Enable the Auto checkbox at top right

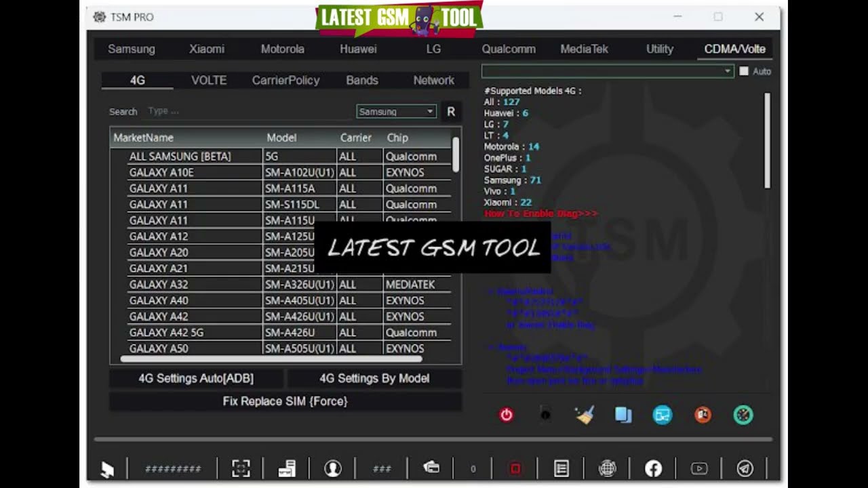[x=744, y=71]
